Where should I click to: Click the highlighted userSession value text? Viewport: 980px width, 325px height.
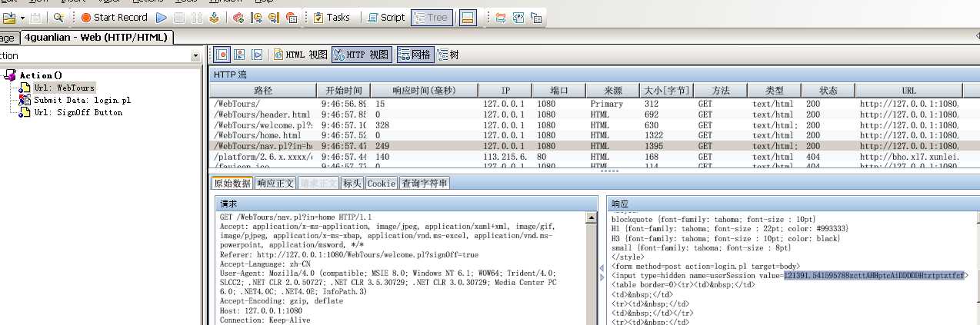pyautogui.click(x=874, y=275)
